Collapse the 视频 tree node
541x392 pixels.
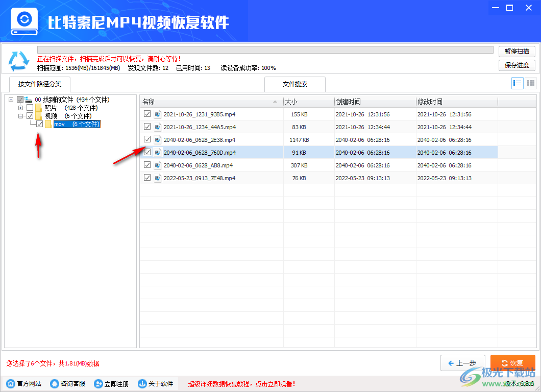[21, 116]
